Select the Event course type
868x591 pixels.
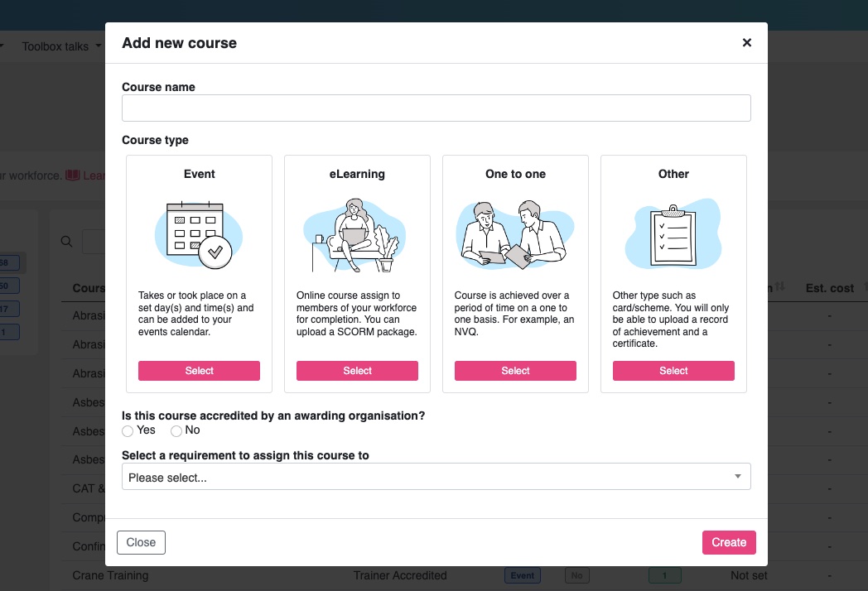tap(199, 370)
